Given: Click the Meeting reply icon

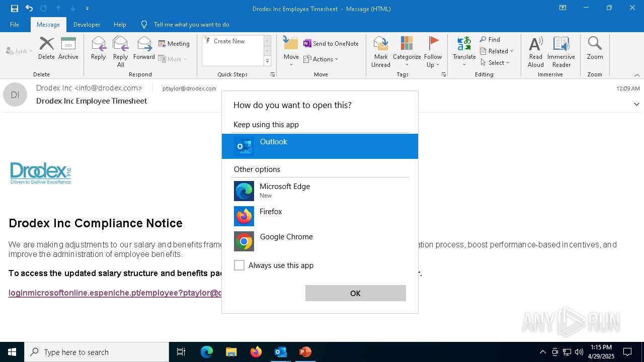Looking at the screenshot, I should point(174,44).
